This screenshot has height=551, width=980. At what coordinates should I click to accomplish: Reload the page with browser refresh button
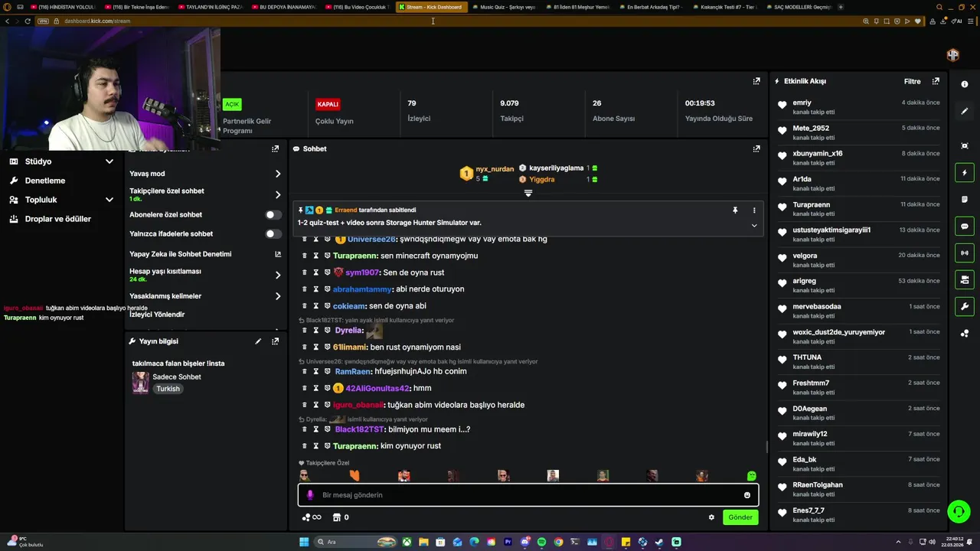[28, 21]
